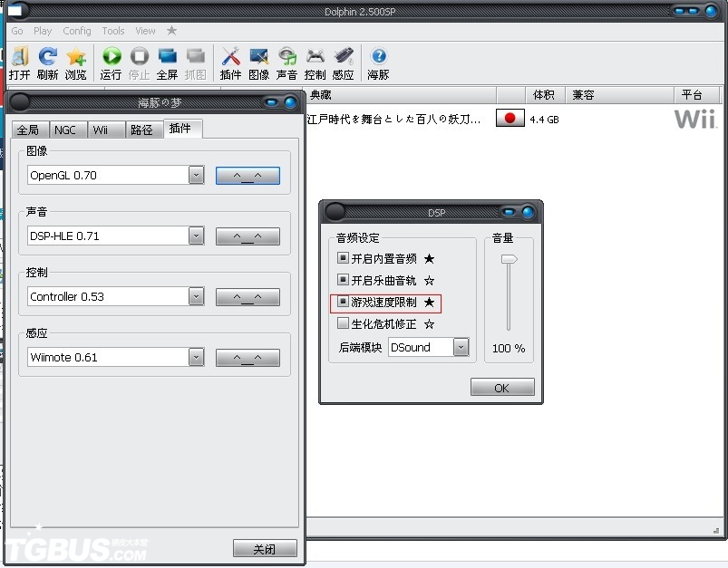Start emulation with the 运行 play icon

[112, 56]
